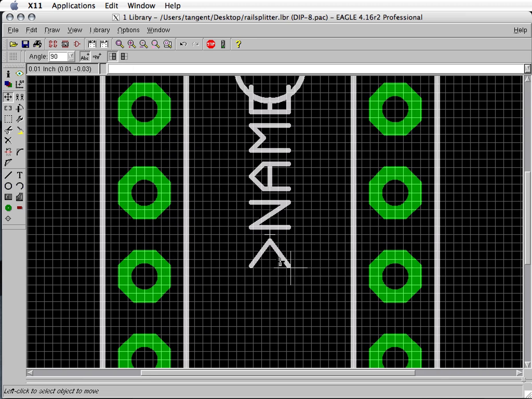The height and width of the screenshot is (399, 532).
Task: Open the command line history dropdown
Action: pyautogui.click(x=527, y=69)
